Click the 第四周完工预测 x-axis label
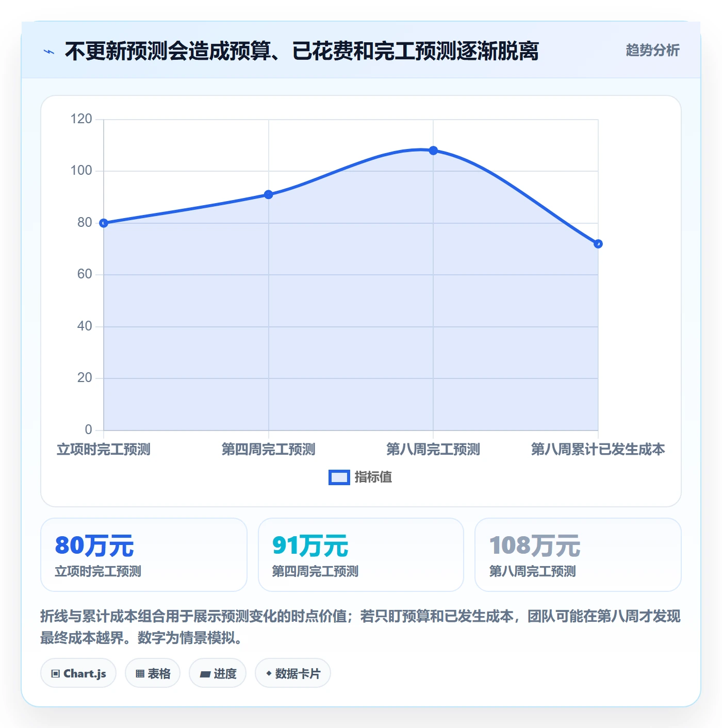Viewport: 722px width, 728px height. point(269,450)
